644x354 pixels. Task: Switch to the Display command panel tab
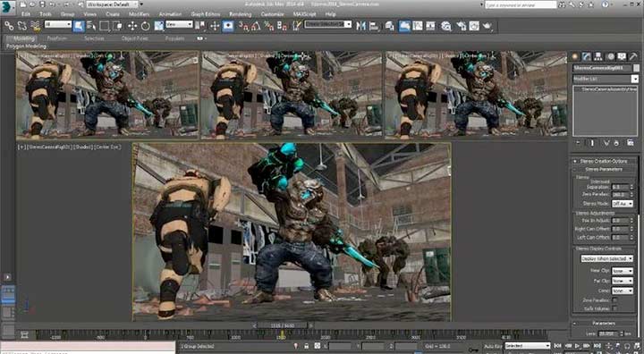tap(622, 56)
